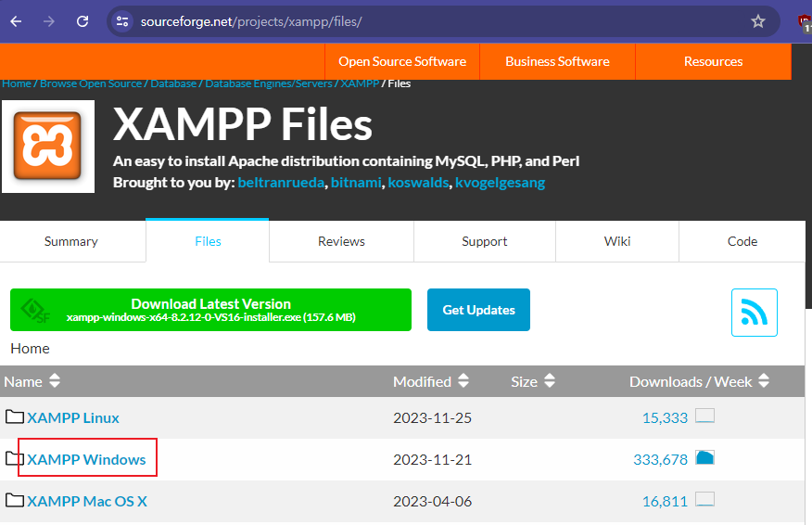
Task: Click Download Latest Version green button
Action: click(210, 310)
